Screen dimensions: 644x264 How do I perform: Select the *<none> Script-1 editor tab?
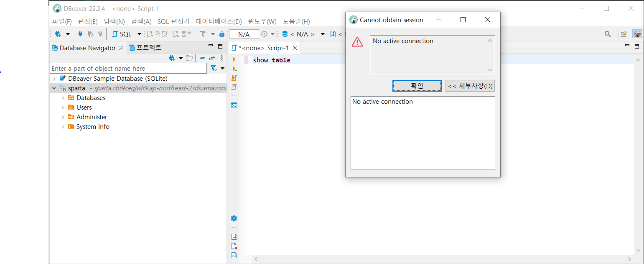point(264,48)
